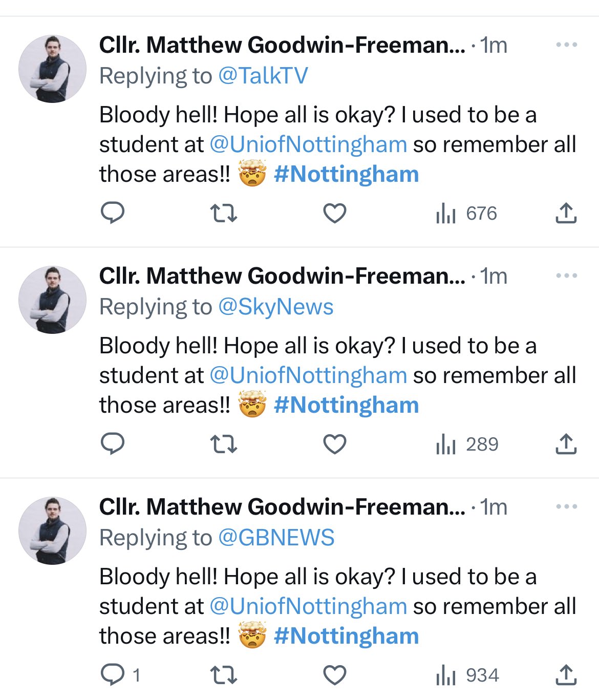Retweet the reply to @TalkTV
The image size is (599, 700).
pyautogui.click(x=224, y=213)
